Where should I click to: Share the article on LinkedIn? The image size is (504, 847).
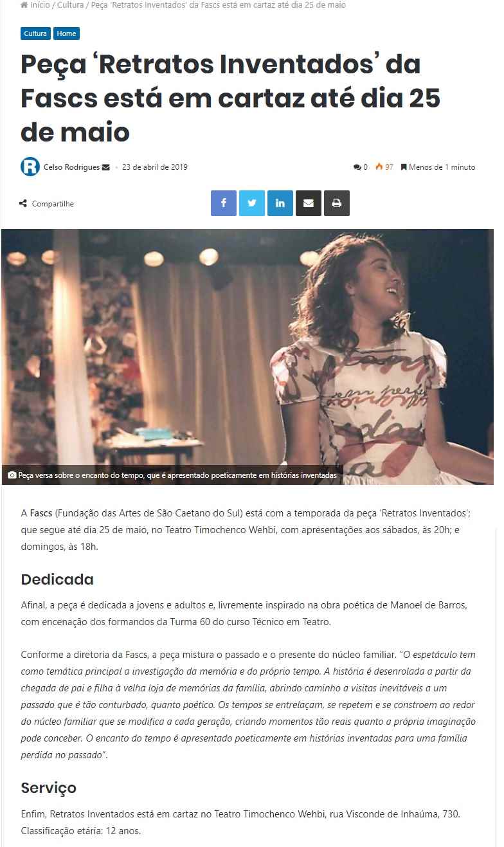pyautogui.click(x=280, y=203)
